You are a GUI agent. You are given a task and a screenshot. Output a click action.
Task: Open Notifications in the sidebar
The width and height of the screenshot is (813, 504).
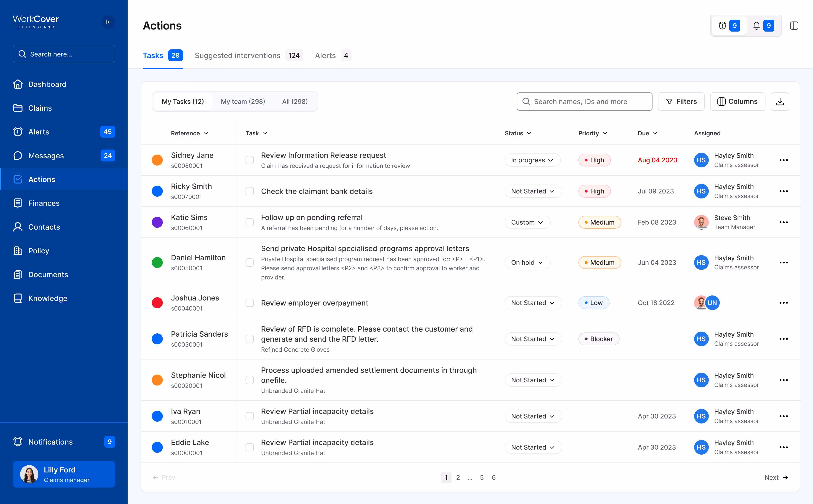(x=64, y=442)
